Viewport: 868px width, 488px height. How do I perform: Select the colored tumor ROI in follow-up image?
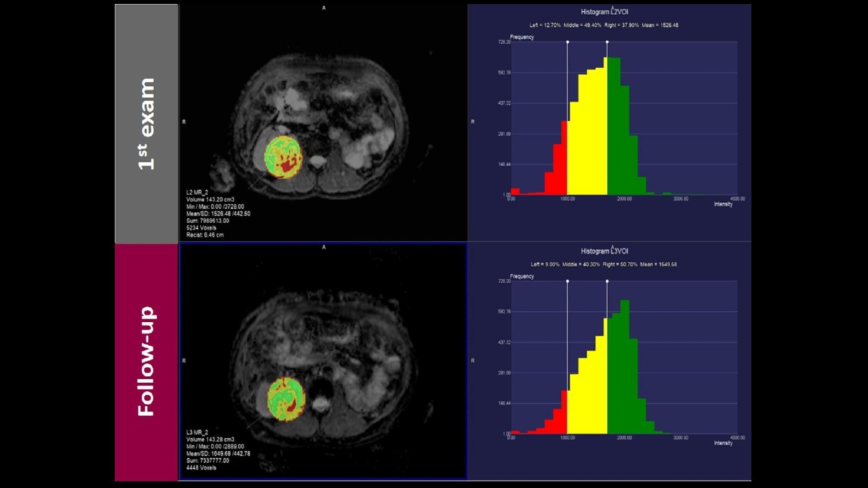[286, 399]
